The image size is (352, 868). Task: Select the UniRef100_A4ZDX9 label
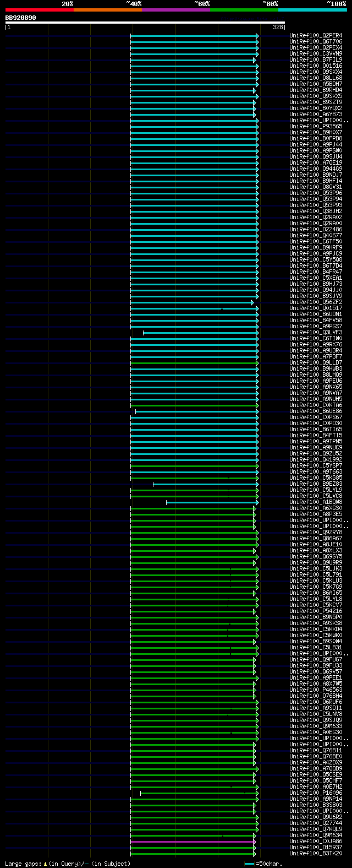click(x=316, y=763)
